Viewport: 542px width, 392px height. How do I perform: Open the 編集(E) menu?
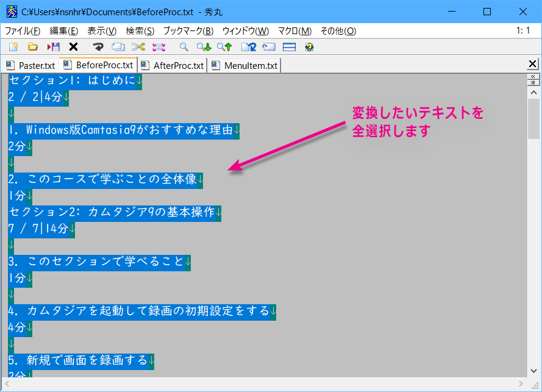point(64,31)
